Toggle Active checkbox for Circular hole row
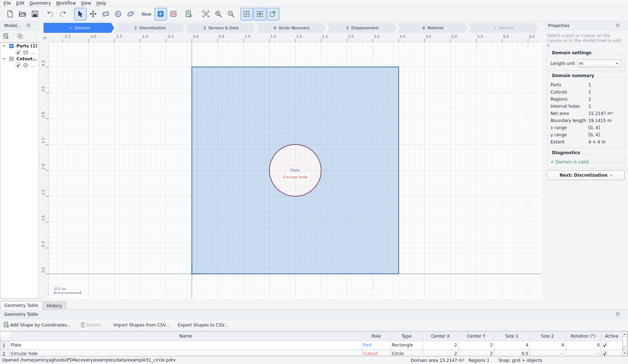The image size is (628, 364). point(605,353)
